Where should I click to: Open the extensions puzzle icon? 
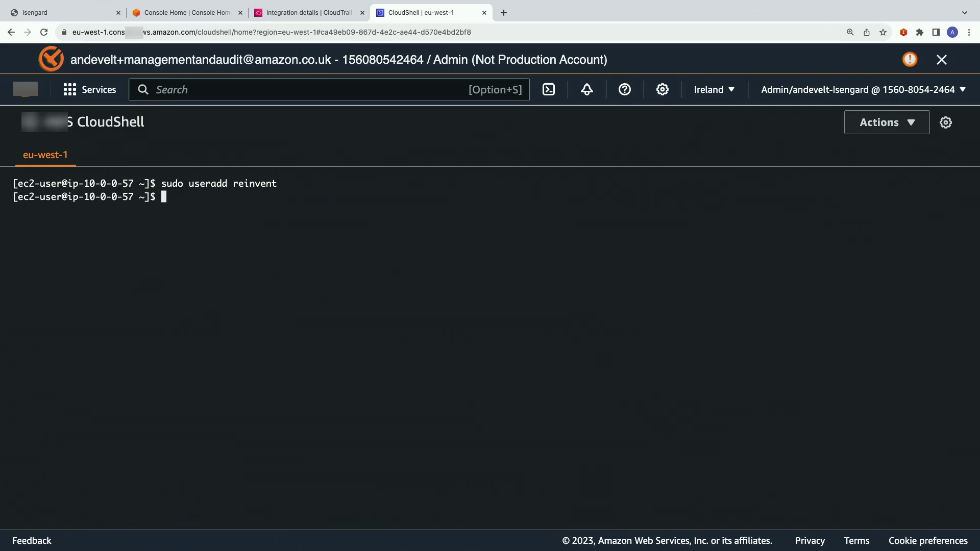pyautogui.click(x=920, y=32)
